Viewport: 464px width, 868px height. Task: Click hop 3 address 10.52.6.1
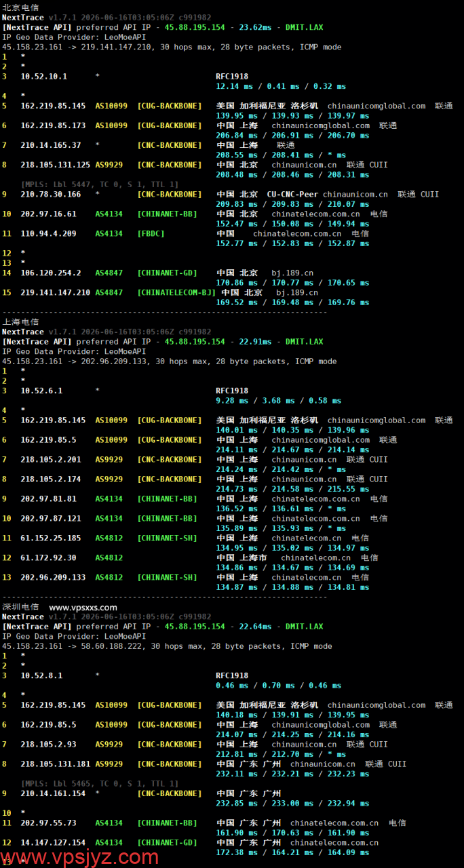point(42,391)
